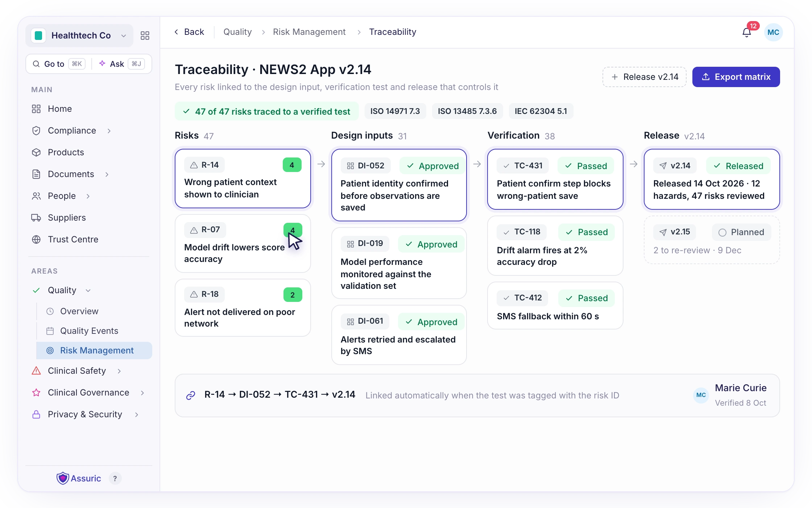Screen dimensions: 812x508
Task: Go to Quality breadcrumb link
Action: click(x=237, y=32)
